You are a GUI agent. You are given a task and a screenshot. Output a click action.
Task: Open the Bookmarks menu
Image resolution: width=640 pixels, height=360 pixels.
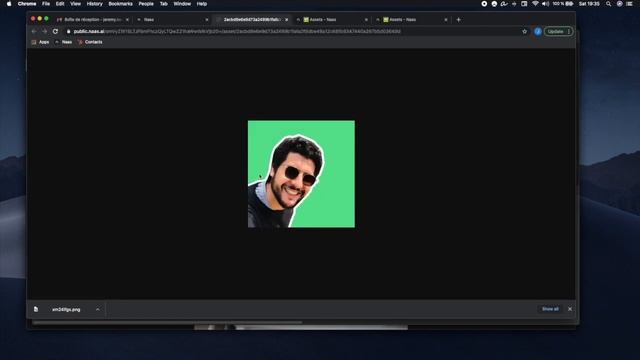[x=120, y=4]
